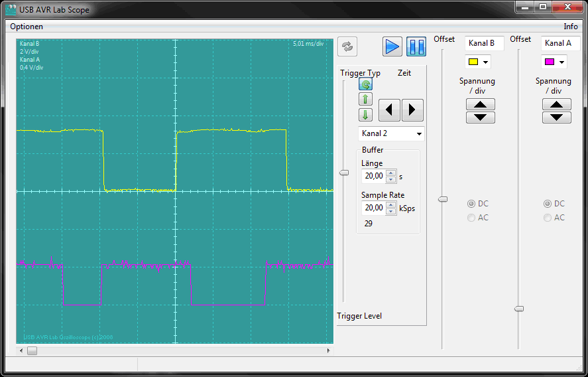Open the Optionen menu
The image size is (588, 377).
coord(27,27)
